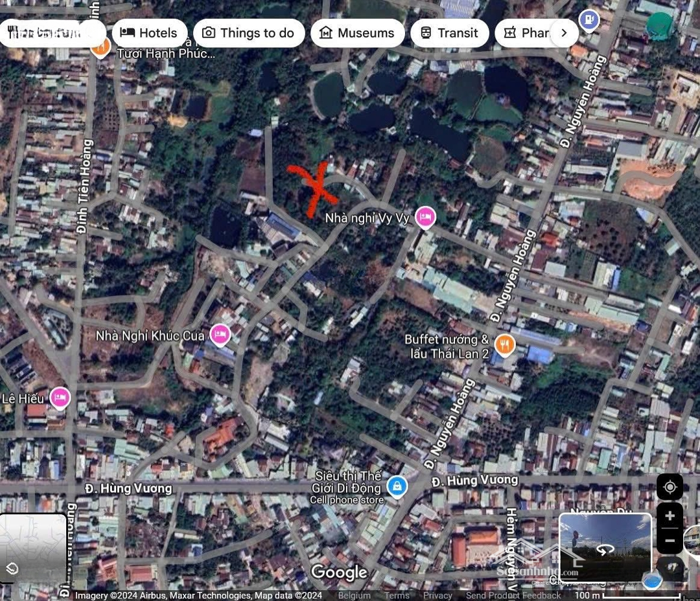Select the Lê Hiếu hotel marker
700x601 pixels.
tap(60, 397)
